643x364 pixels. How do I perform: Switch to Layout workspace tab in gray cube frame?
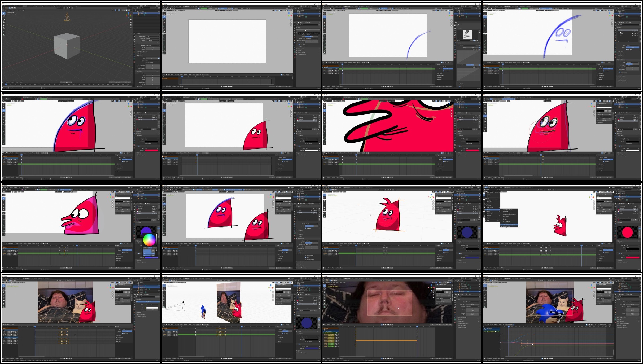point(24,6)
